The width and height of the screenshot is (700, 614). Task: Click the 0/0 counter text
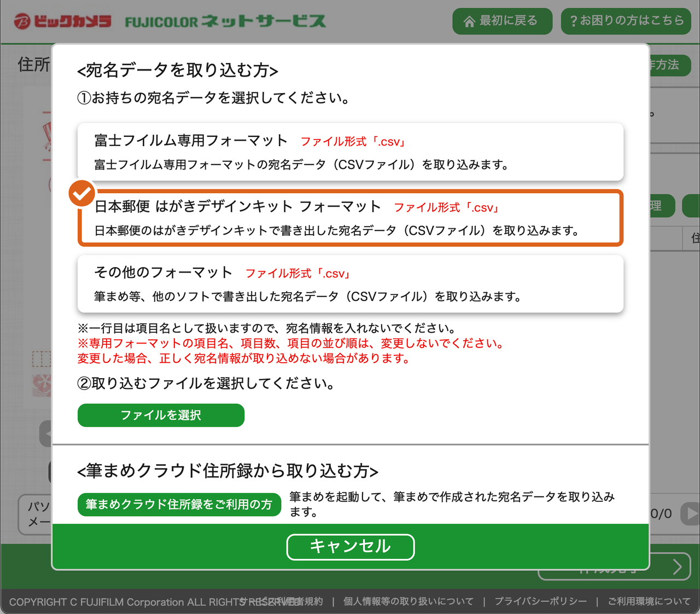tap(661, 514)
